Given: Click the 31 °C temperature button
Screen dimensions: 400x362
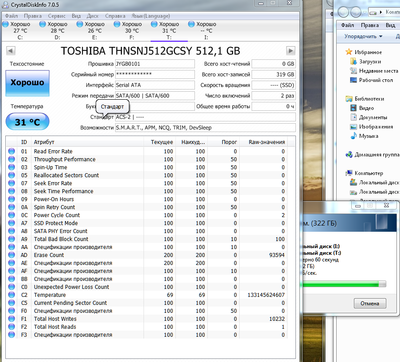Looking at the screenshot, I should 27,122.
